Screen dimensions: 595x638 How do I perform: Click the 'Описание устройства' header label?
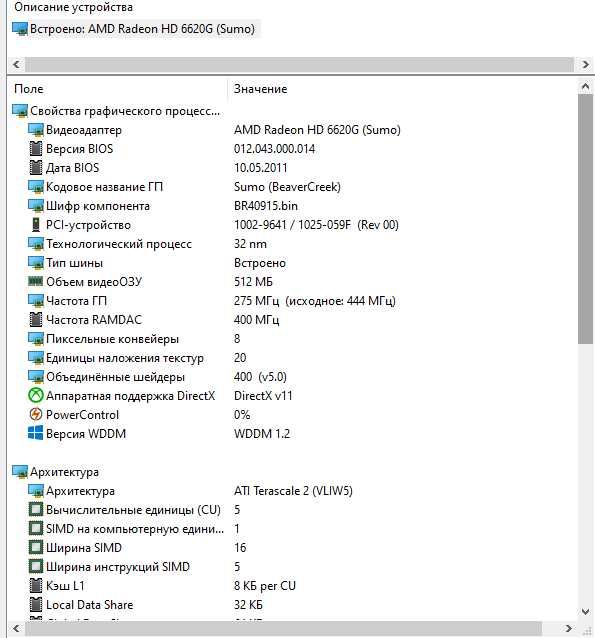click(x=73, y=7)
